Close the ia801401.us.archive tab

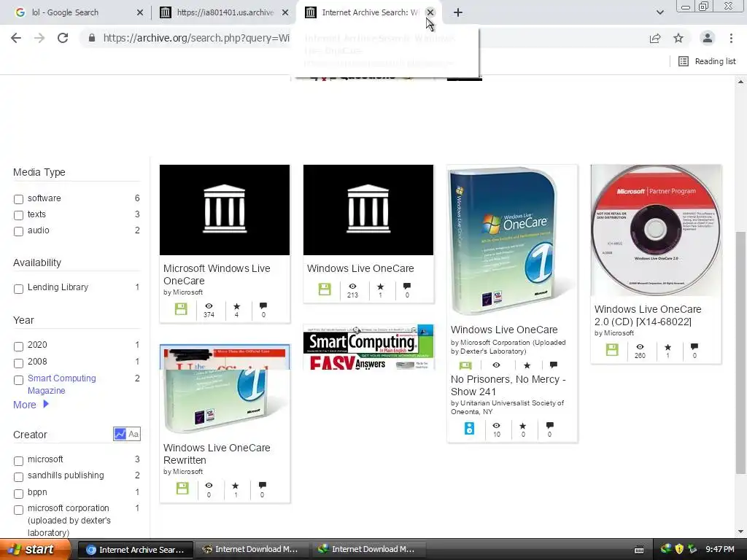[285, 12]
